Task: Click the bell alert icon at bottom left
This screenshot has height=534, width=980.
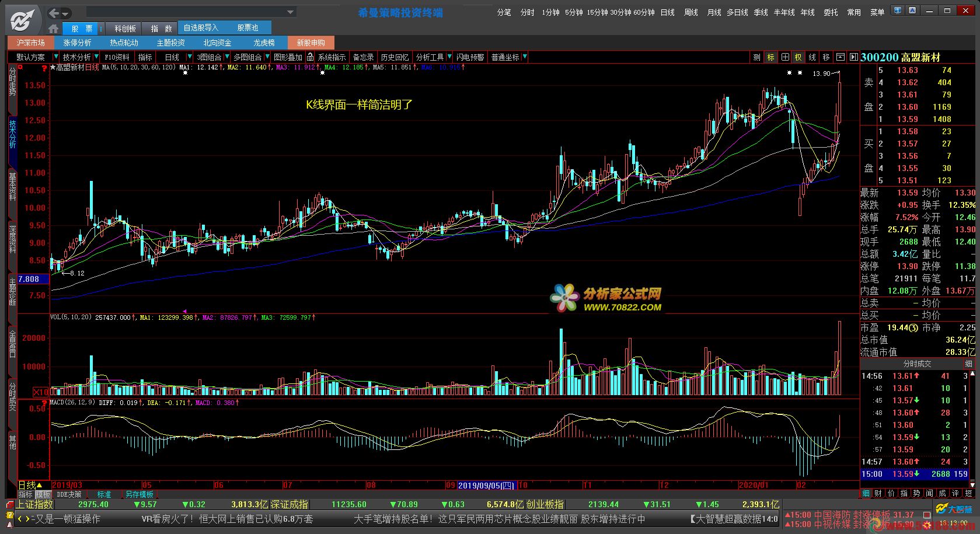Action: (9, 523)
